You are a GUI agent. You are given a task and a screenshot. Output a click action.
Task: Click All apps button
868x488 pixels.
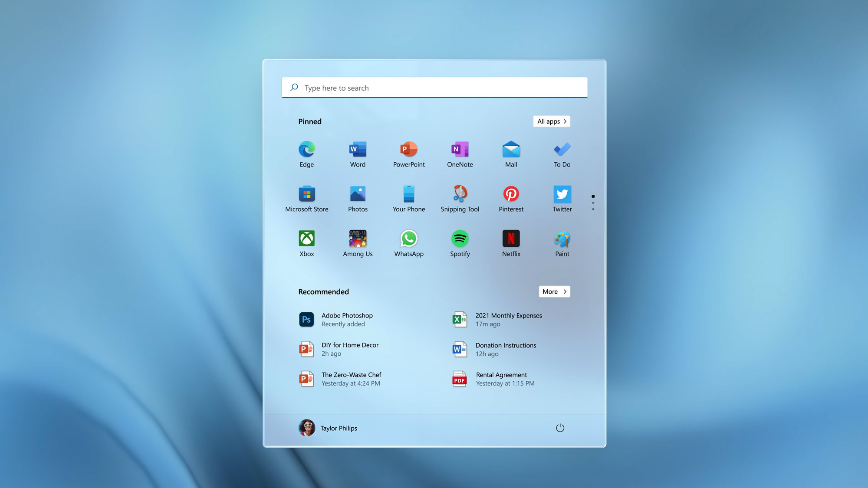[x=552, y=121]
